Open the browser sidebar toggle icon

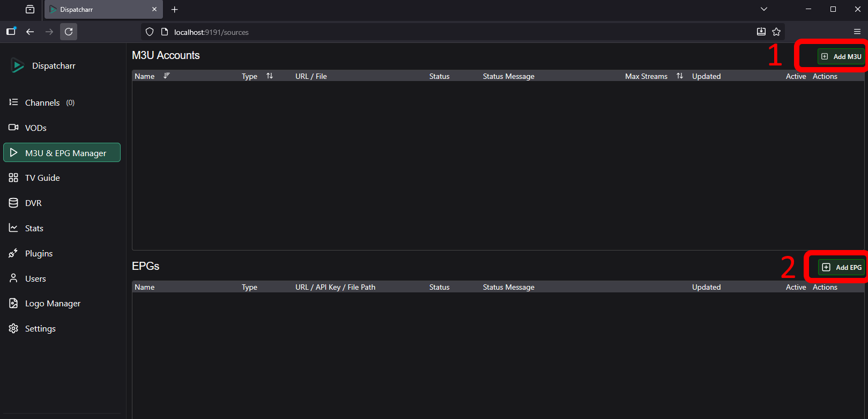pos(11,32)
